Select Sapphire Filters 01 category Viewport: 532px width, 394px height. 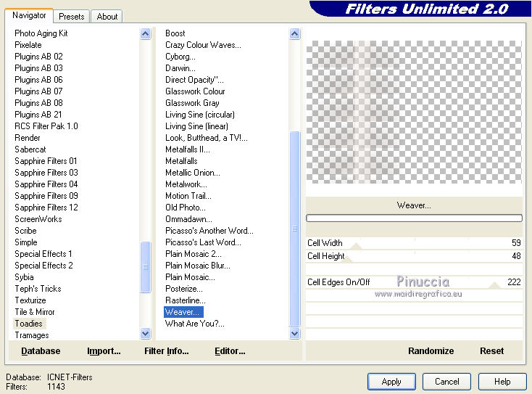(x=46, y=161)
